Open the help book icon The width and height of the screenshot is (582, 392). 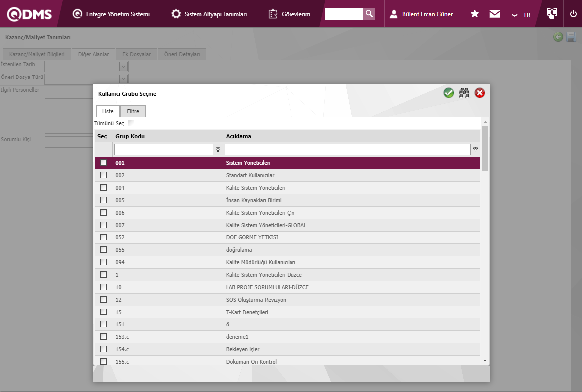click(x=552, y=13)
